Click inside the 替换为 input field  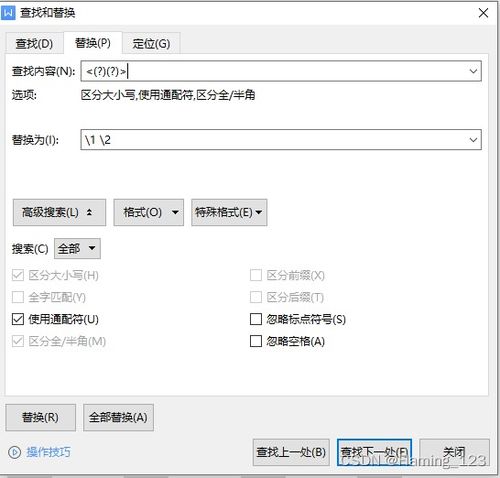[x=273, y=140]
